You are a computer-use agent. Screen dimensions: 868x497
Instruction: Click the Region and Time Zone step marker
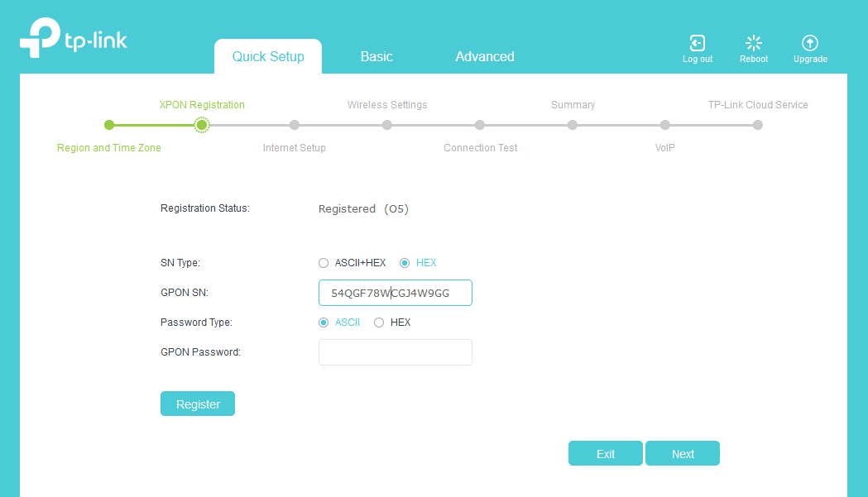[109, 125]
